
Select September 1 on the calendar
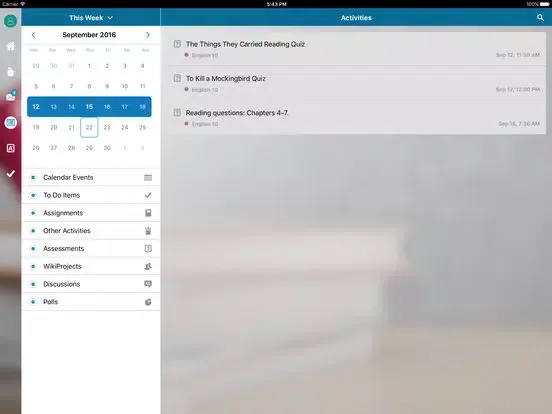point(89,66)
